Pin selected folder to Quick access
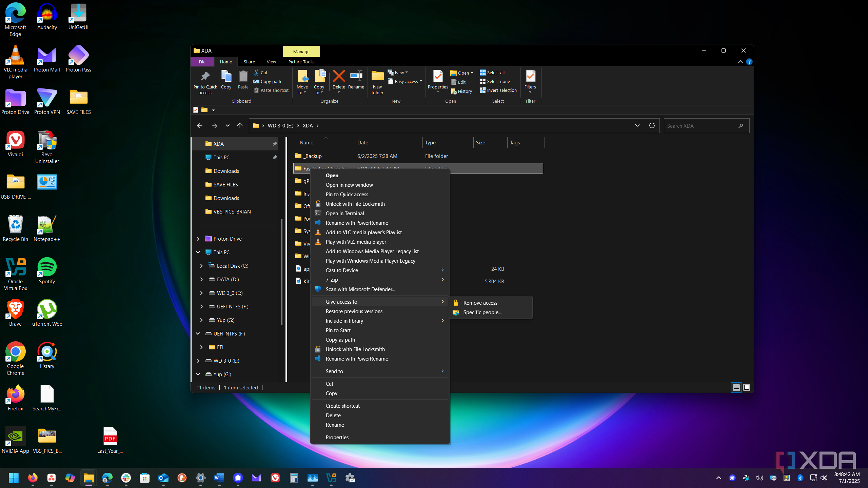This screenshot has width=868, height=488. [205, 81]
